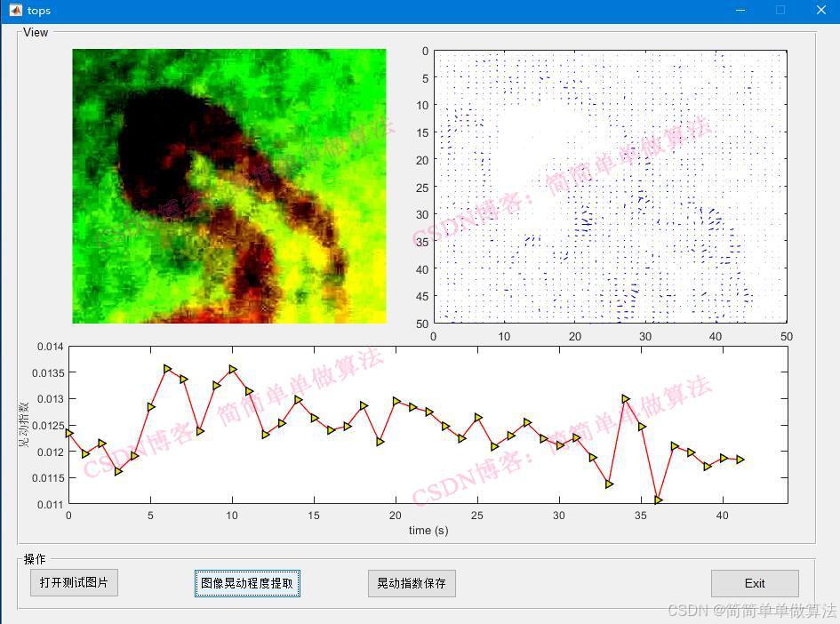Minimize the tops window
The image size is (840, 624).
740,10
